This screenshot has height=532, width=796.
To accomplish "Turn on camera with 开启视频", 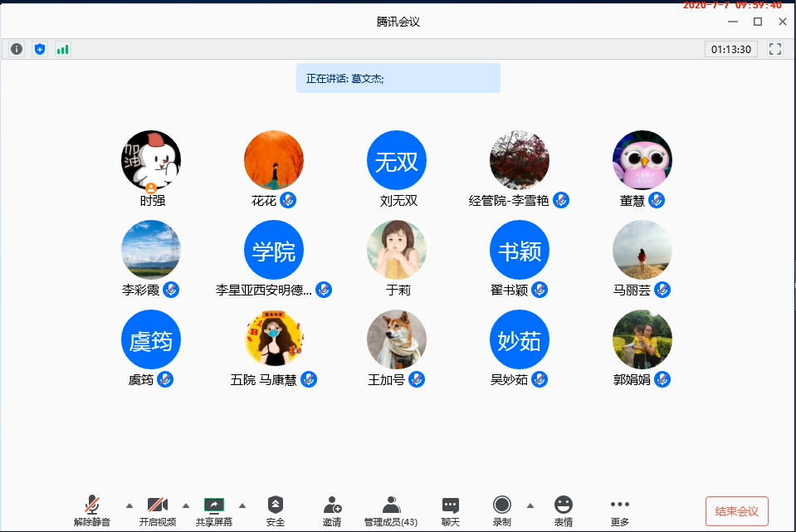I will (157, 510).
